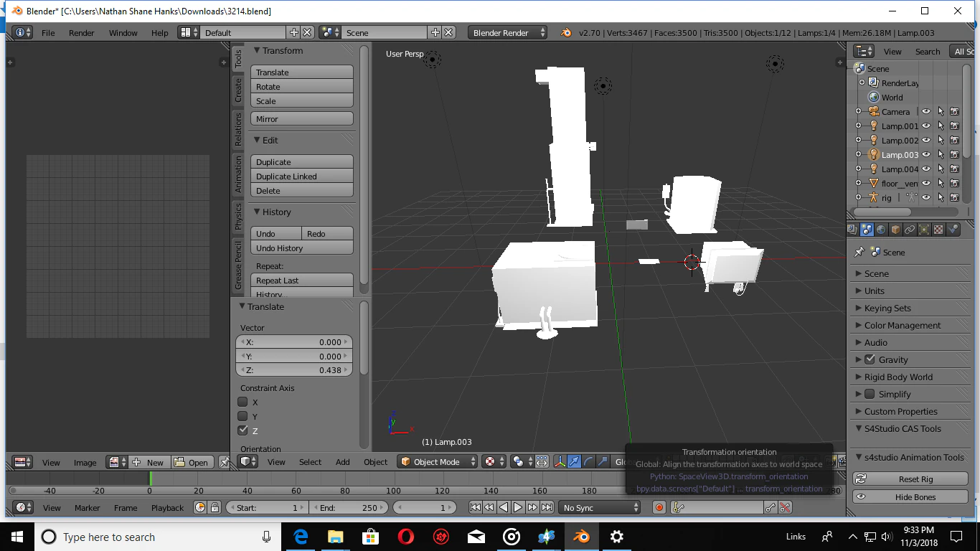Toggle 3D manipulator axes widget

click(560, 462)
